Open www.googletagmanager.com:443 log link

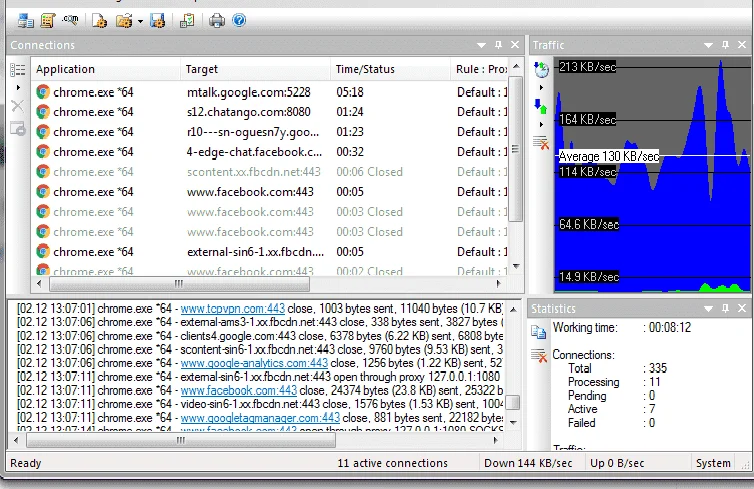click(x=260, y=418)
